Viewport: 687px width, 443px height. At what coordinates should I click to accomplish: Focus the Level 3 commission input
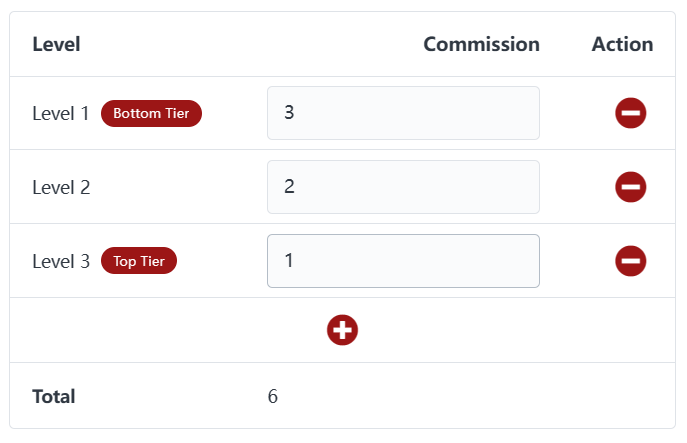point(403,261)
